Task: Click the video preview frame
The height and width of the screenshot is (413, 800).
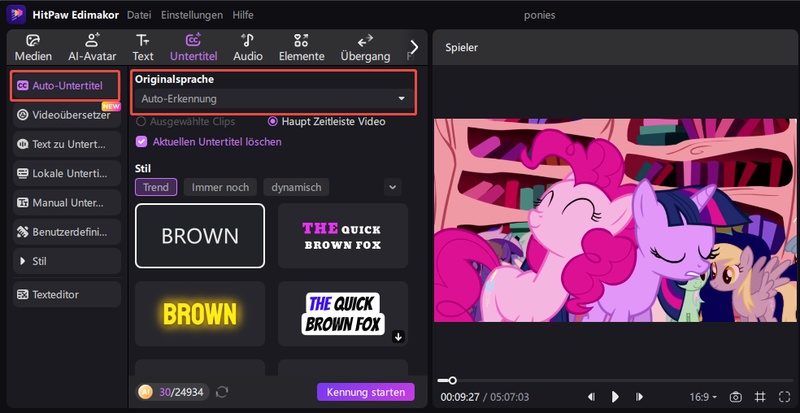Action: [617, 220]
